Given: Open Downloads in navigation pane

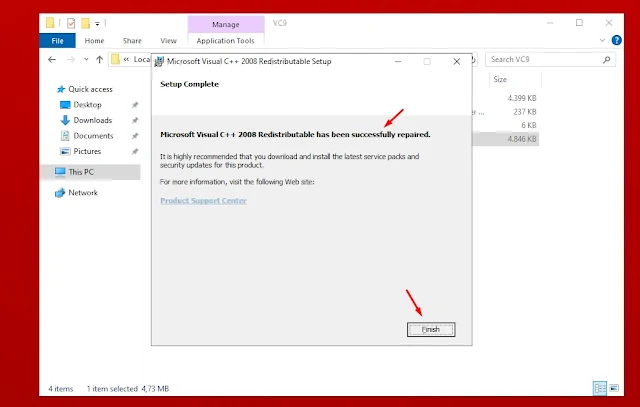Looking at the screenshot, I should [93, 120].
